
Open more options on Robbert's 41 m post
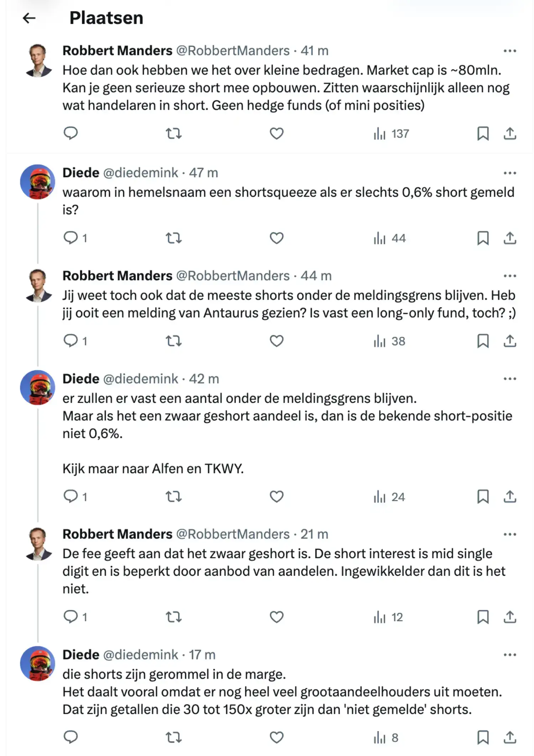(x=510, y=51)
